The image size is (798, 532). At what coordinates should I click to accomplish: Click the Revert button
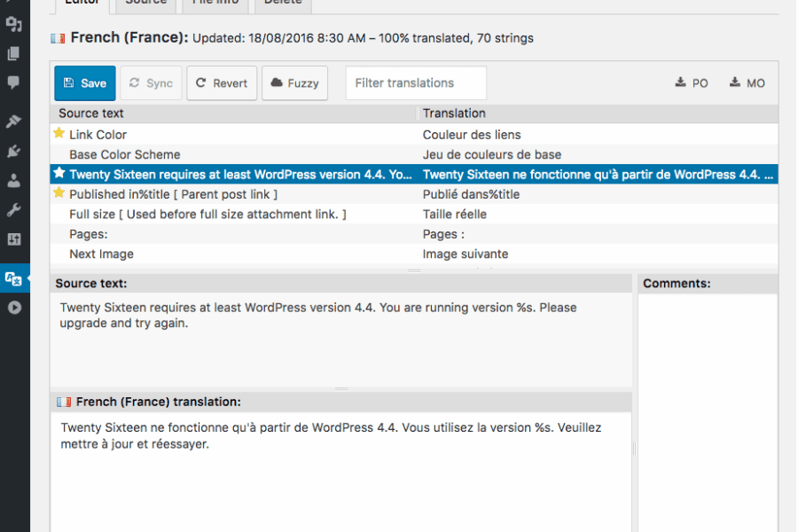[222, 83]
